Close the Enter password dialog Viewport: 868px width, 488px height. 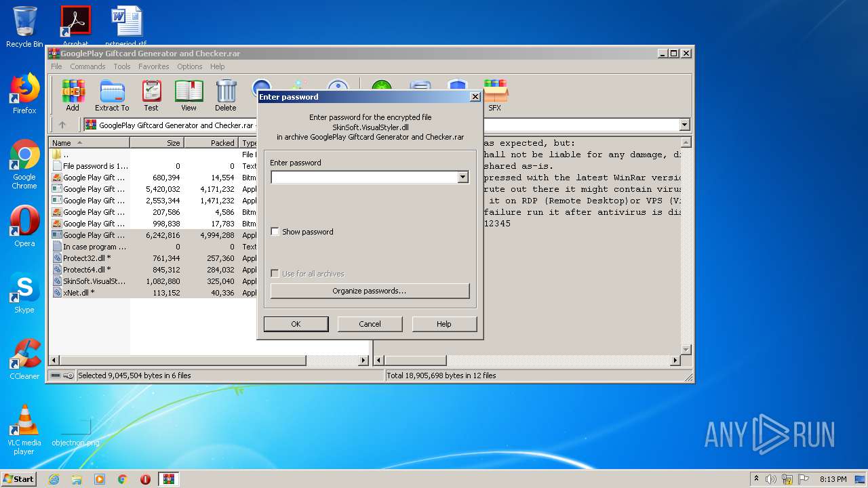coord(475,97)
